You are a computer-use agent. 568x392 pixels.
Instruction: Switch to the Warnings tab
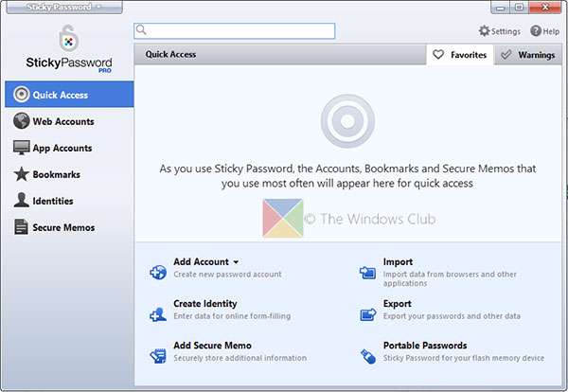[x=528, y=55]
